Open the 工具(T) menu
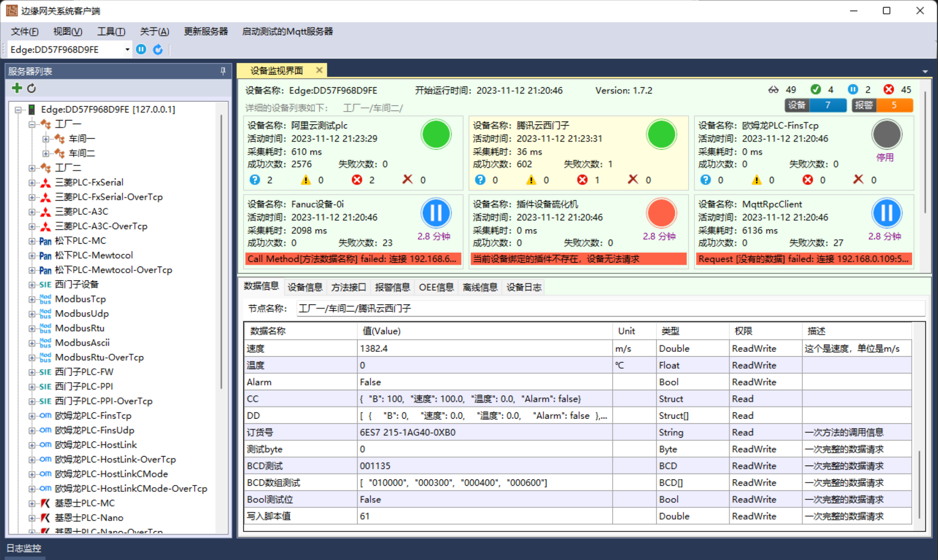938x560 pixels. pyautogui.click(x=111, y=32)
